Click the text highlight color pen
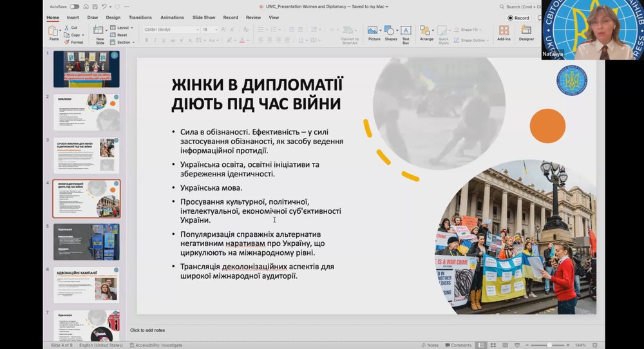Image resolution: width=644 pixels, height=349 pixels. [230, 40]
